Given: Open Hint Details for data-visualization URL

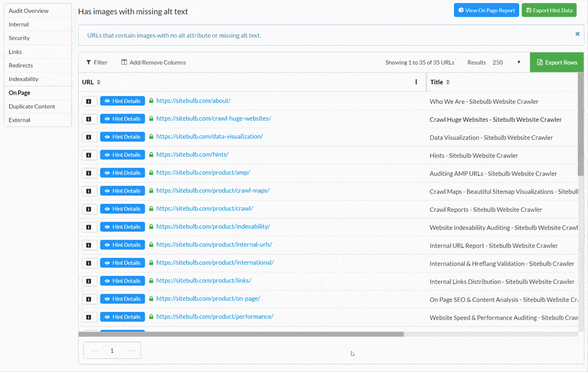Looking at the screenshot, I should (123, 137).
